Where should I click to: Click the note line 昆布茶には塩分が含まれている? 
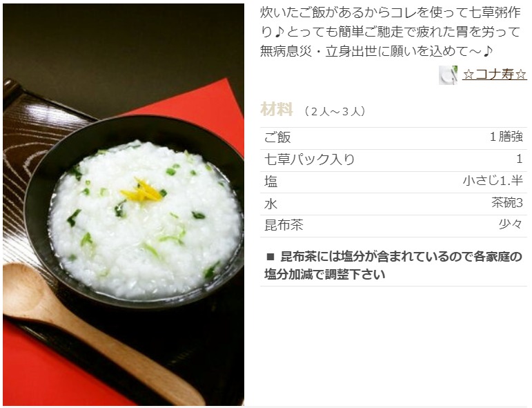point(401,257)
